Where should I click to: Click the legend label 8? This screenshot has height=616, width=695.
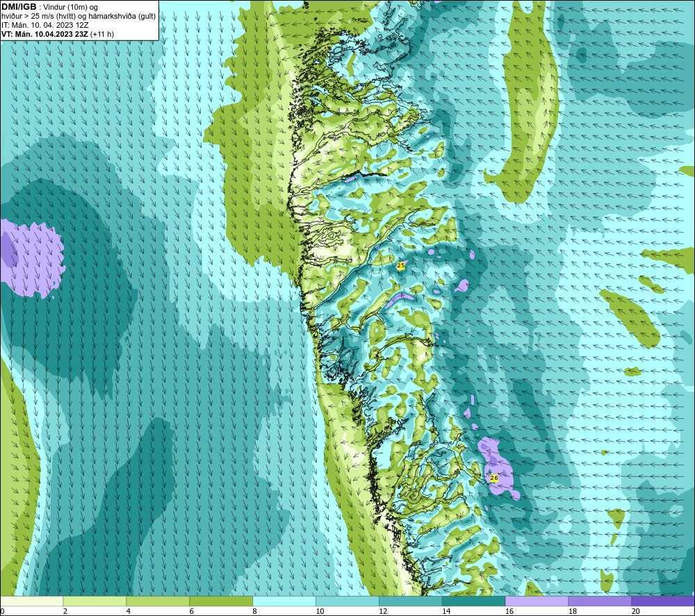point(254,612)
